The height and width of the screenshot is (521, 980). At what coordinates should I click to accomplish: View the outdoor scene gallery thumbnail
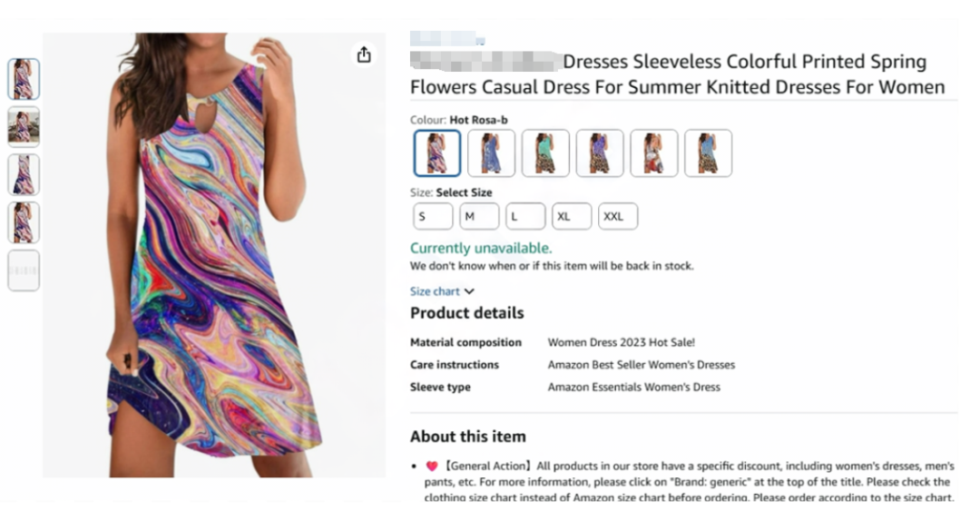(x=24, y=126)
